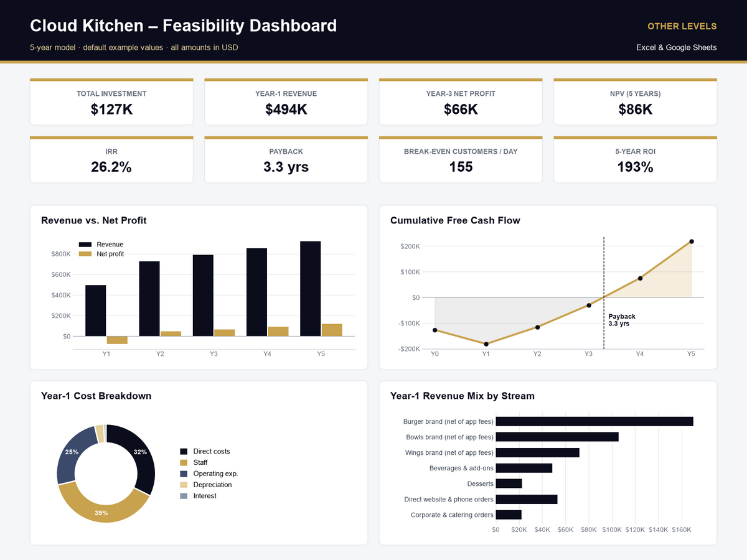This screenshot has height=560, width=747.
Task: Click the Operating exp. legend swatch
Action: pyautogui.click(x=184, y=474)
